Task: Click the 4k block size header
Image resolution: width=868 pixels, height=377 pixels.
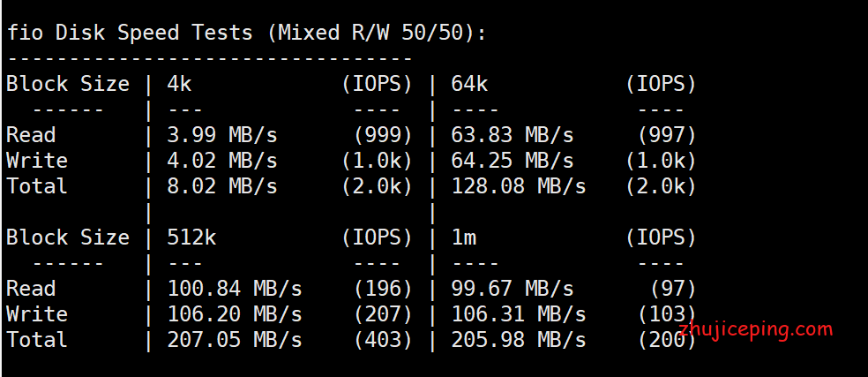Action: (179, 85)
